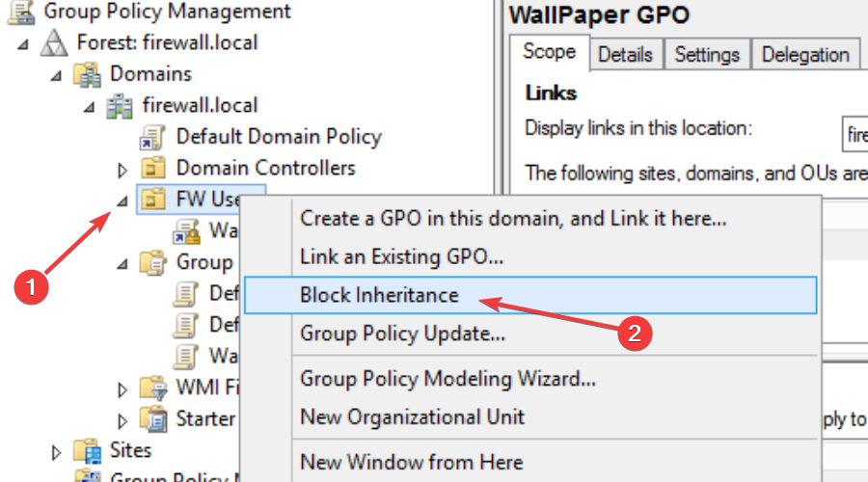This screenshot has height=482, width=868.
Task: Choose Block Inheritance from context menu
Action: coord(379,295)
